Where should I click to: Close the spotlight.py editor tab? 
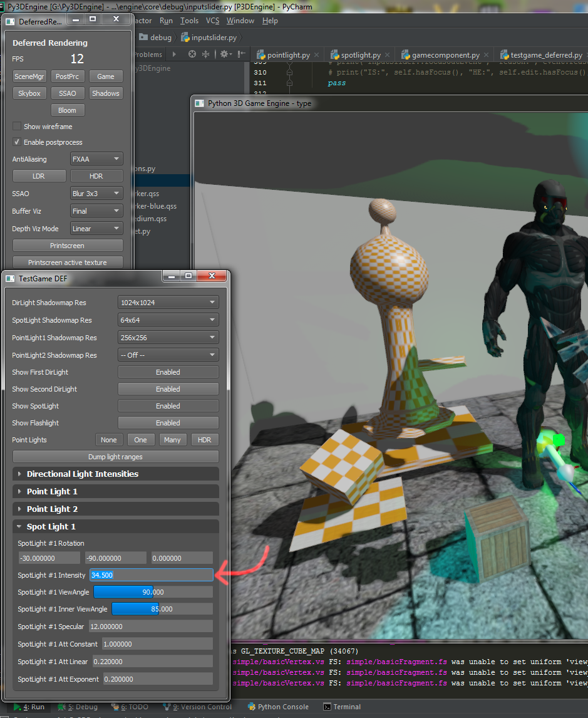tap(388, 55)
